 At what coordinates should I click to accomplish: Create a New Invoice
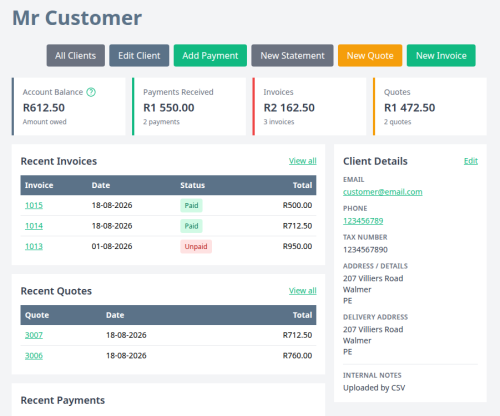coord(441,56)
